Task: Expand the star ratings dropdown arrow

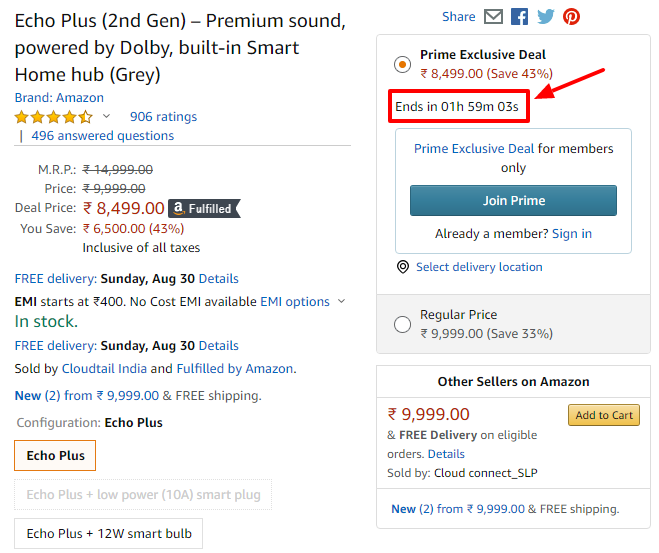Action: point(106,116)
